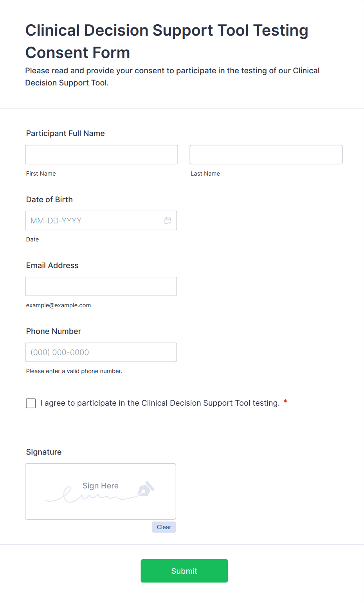Check the agree to participate checkbox

tap(31, 403)
